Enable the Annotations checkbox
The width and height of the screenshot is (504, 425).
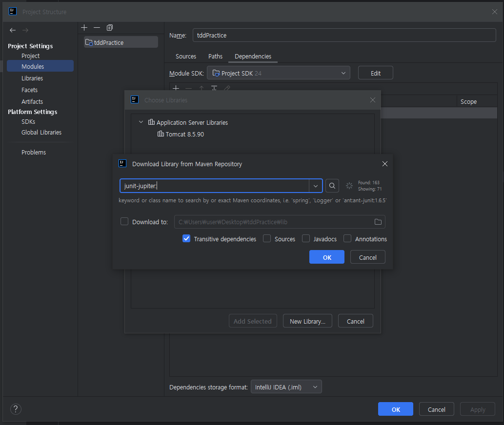point(347,238)
